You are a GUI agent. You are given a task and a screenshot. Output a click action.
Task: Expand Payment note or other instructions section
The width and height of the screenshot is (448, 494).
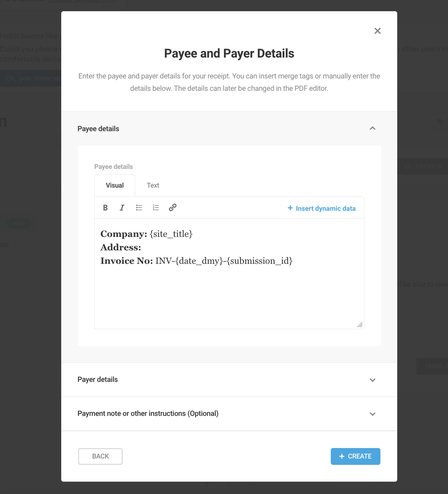(x=372, y=414)
